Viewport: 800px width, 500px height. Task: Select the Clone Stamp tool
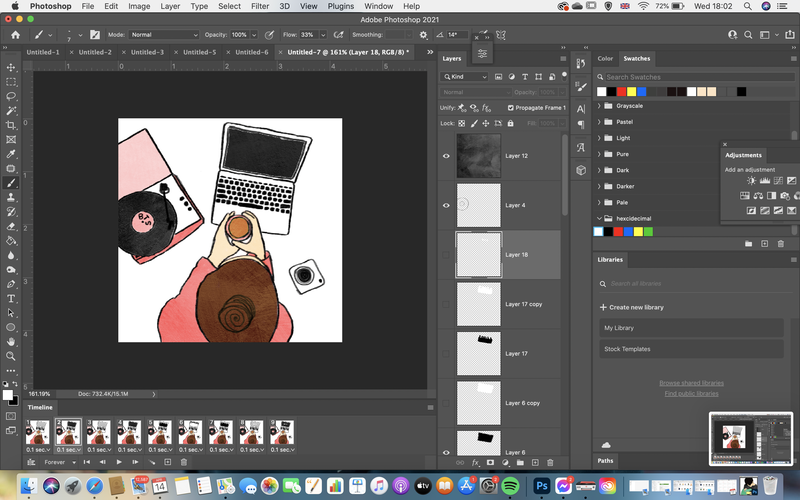click(11, 197)
